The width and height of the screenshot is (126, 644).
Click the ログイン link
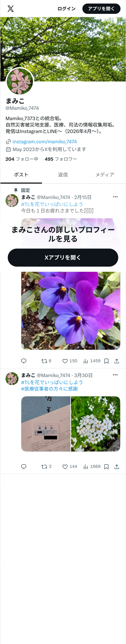coord(67,9)
